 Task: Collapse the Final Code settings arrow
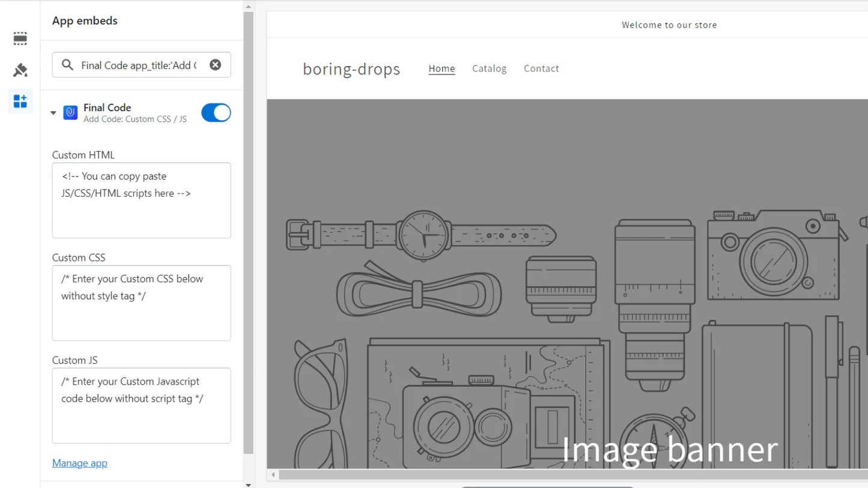click(x=53, y=113)
